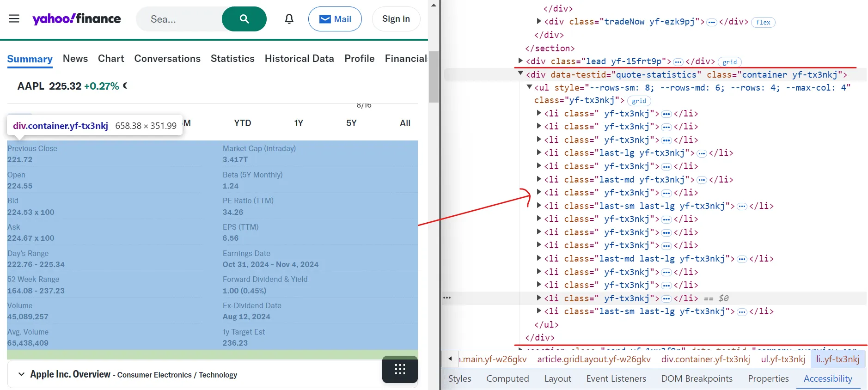Expand the selected li marked == $0

pos(539,298)
